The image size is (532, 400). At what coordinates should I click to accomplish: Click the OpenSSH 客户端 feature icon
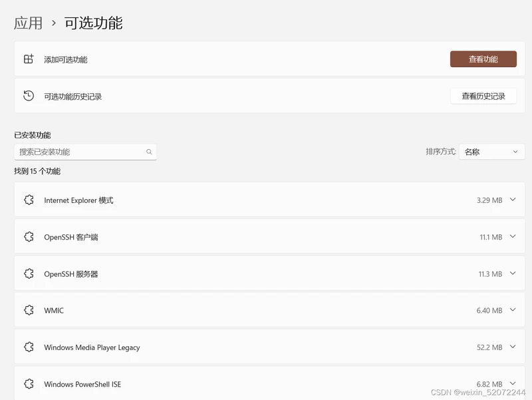click(29, 237)
